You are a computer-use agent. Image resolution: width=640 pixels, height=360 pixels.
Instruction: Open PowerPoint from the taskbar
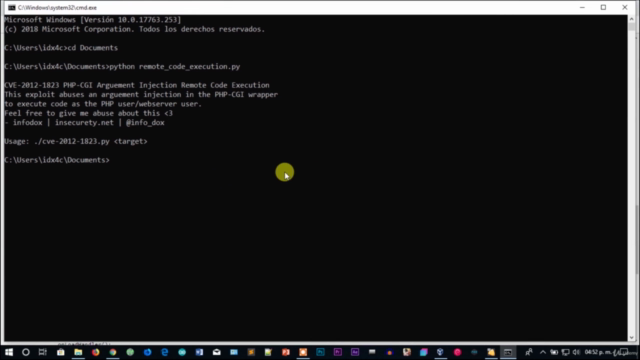[x=286, y=352]
